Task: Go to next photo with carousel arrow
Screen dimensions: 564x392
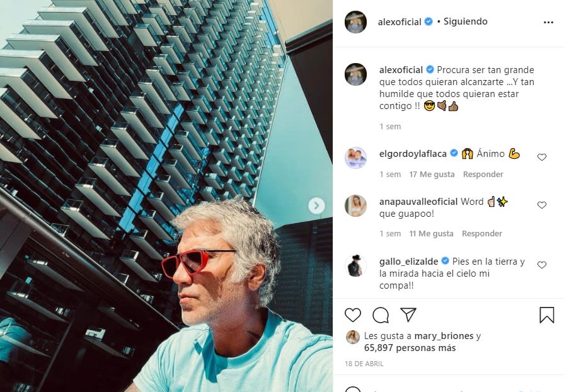Action: tap(316, 205)
